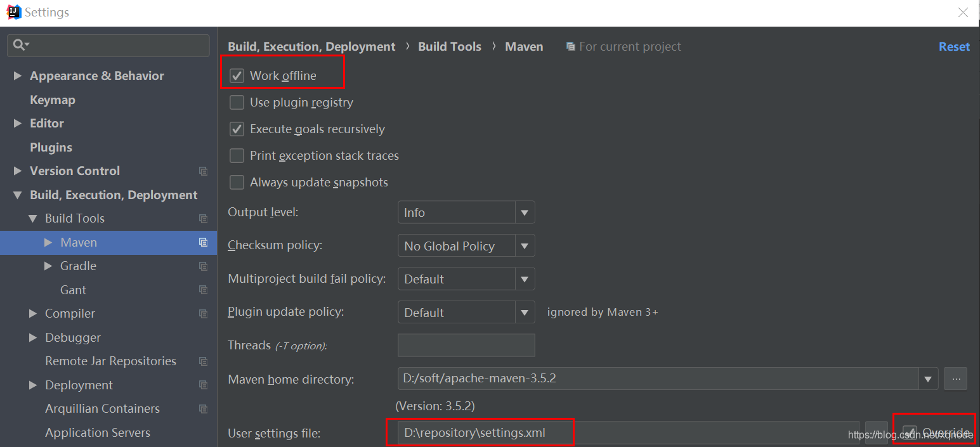The image size is (980, 447).
Task: Click project-level icon beside Remote Jar Repositories
Action: (x=203, y=361)
